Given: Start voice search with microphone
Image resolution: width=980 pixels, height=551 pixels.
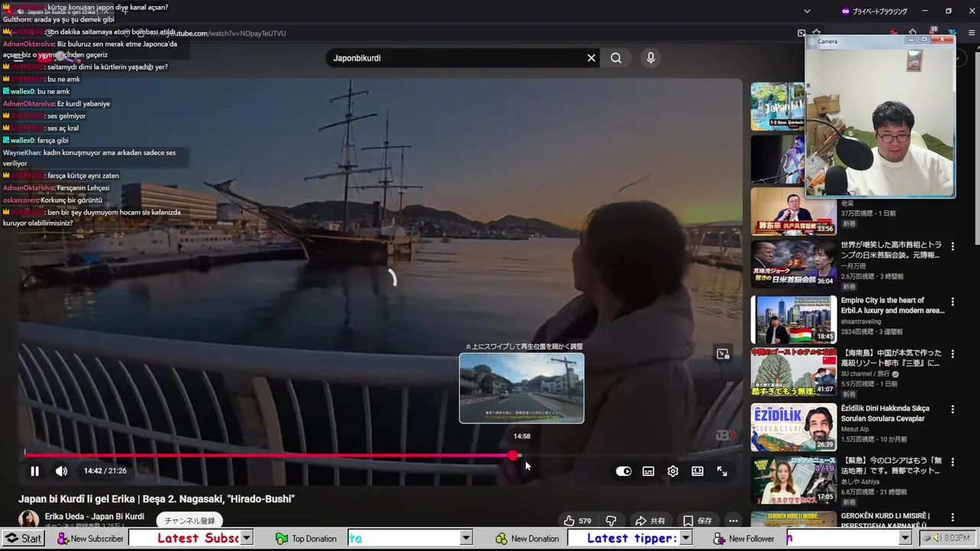Looking at the screenshot, I should coord(651,58).
